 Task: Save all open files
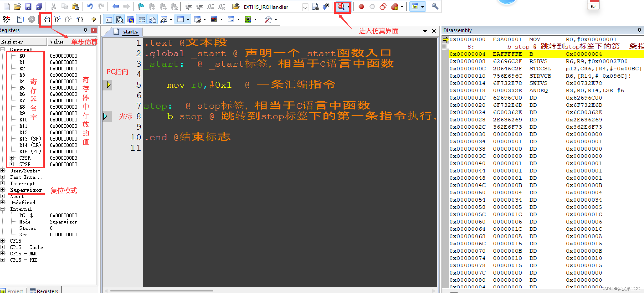[x=39, y=7]
